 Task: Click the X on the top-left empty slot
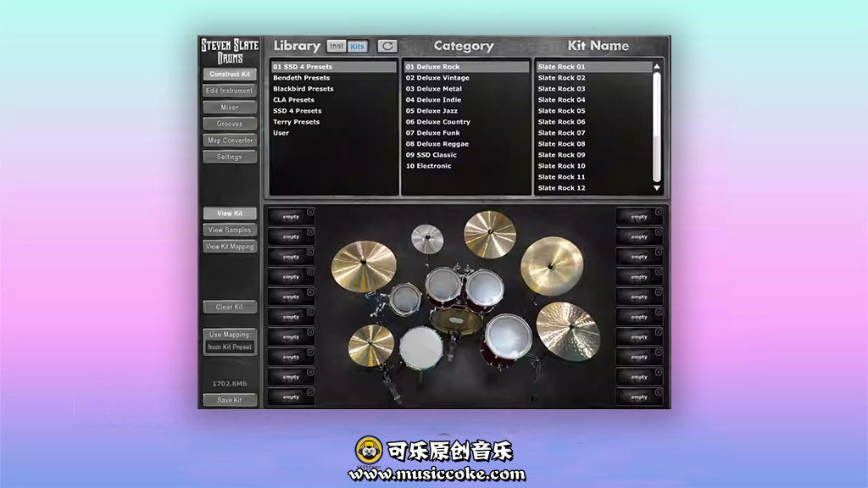click(310, 212)
